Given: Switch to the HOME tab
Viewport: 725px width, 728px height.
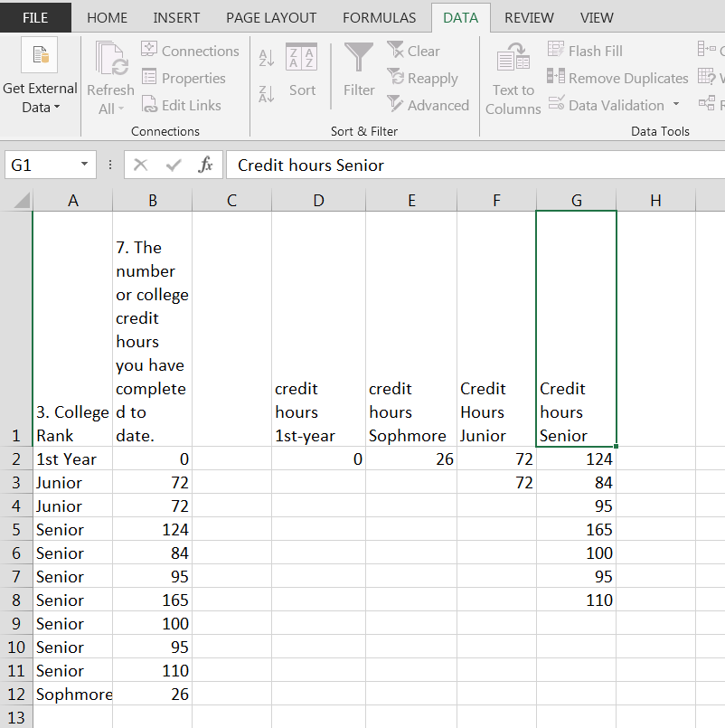Looking at the screenshot, I should (108, 18).
